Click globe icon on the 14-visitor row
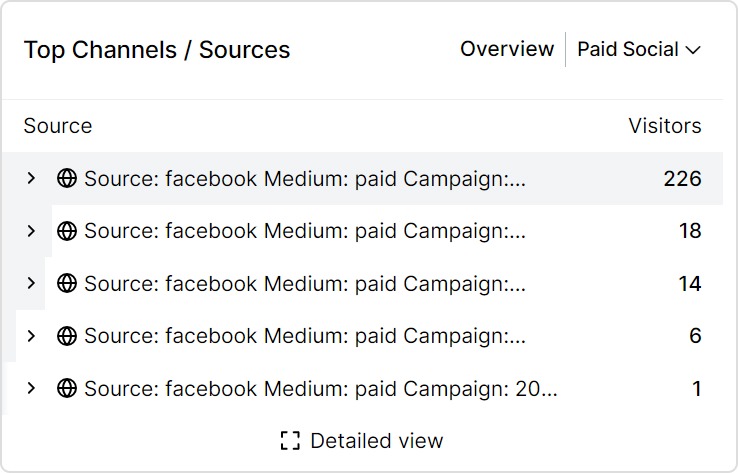The image size is (738, 473). pyautogui.click(x=67, y=284)
